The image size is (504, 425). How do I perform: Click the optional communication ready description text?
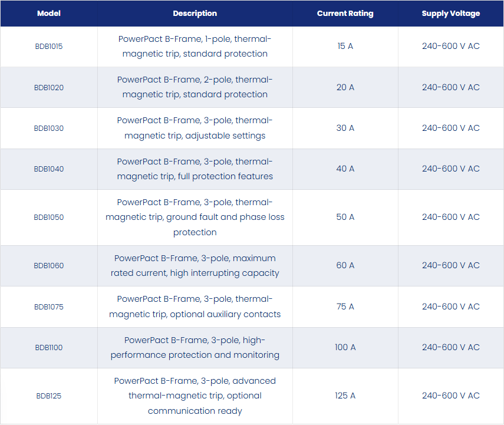pos(195,396)
